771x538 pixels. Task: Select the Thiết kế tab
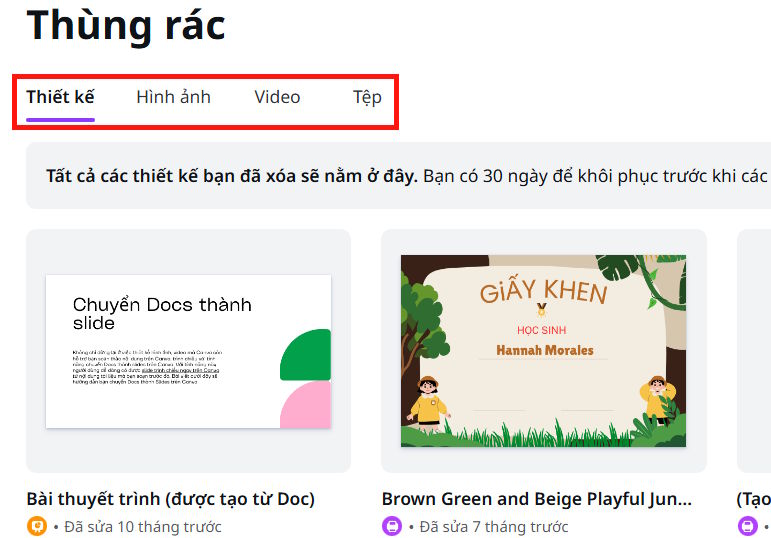[x=60, y=97]
